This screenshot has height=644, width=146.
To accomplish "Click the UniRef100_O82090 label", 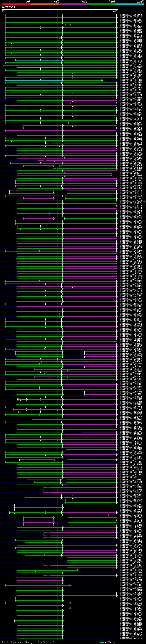I will point(131,284).
